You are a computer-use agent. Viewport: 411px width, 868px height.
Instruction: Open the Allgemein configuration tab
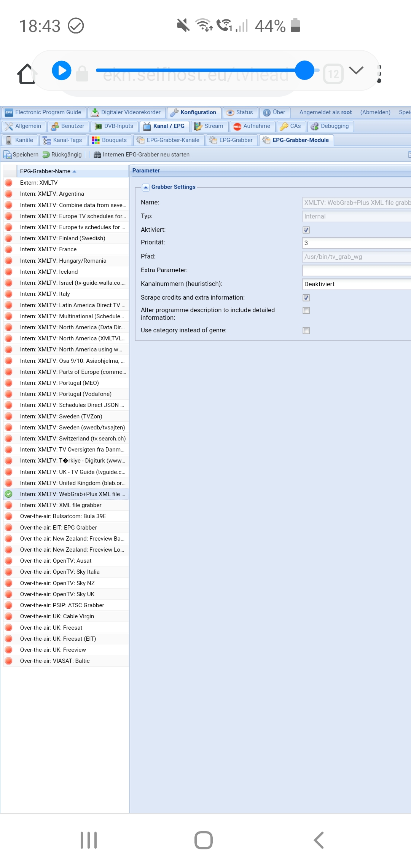(x=24, y=126)
